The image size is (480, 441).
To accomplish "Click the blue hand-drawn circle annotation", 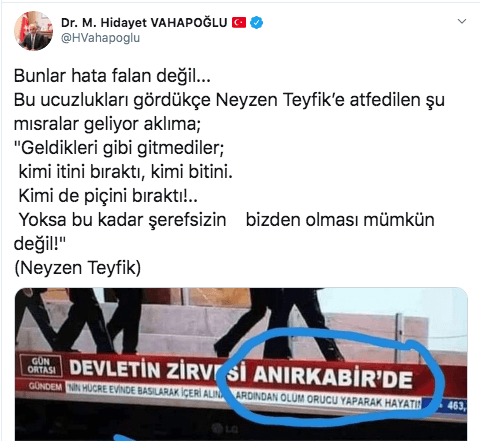I will click(331, 377).
